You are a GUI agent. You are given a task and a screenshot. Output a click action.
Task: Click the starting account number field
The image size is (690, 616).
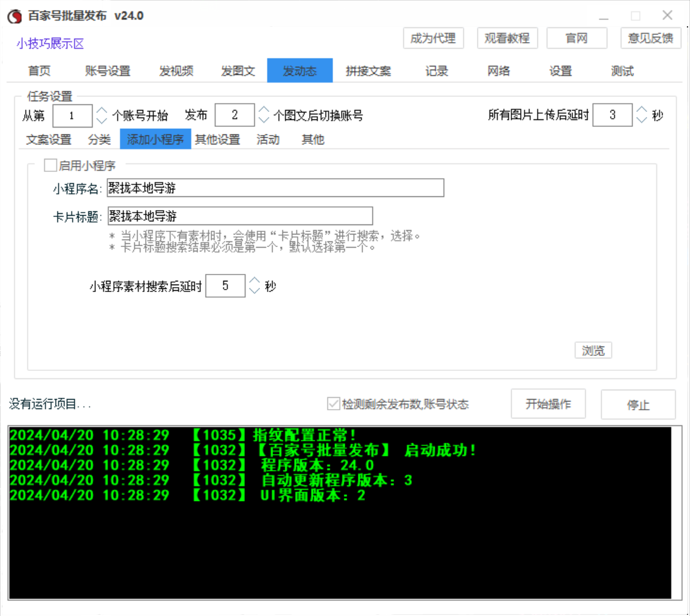coord(72,116)
